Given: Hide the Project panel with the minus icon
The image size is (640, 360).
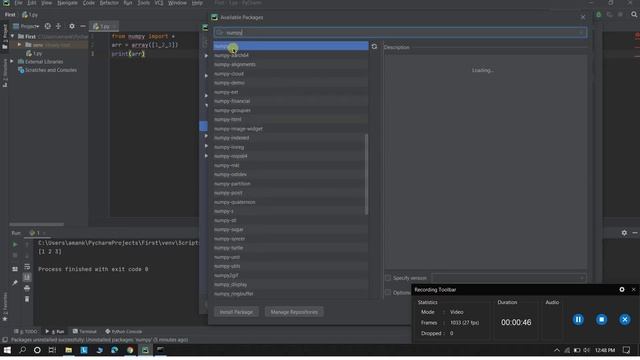Looking at the screenshot, I should [x=83, y=26].
